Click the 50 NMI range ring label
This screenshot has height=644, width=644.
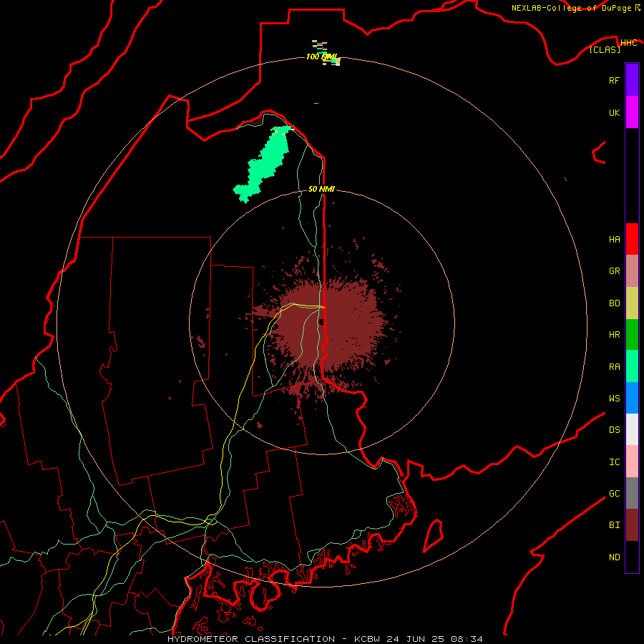[321, 189]
